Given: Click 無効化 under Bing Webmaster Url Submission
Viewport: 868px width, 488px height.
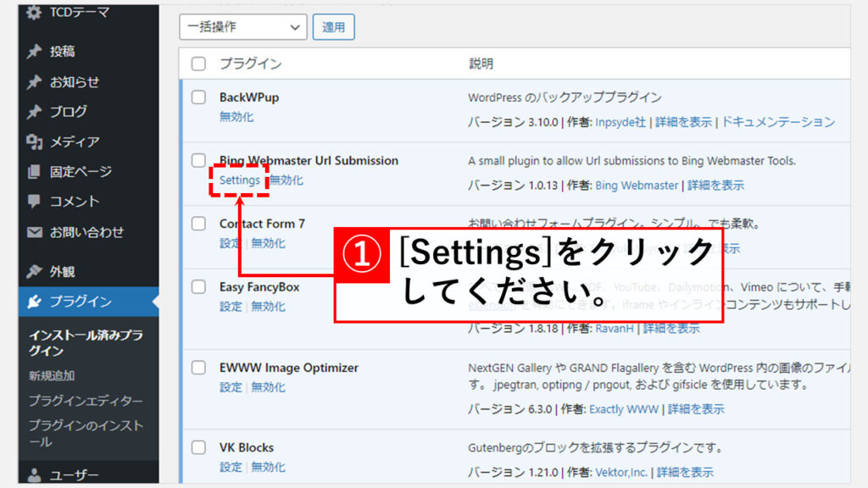Looking at the screenshot, I should pyautogui.click(x=287, y=180).
